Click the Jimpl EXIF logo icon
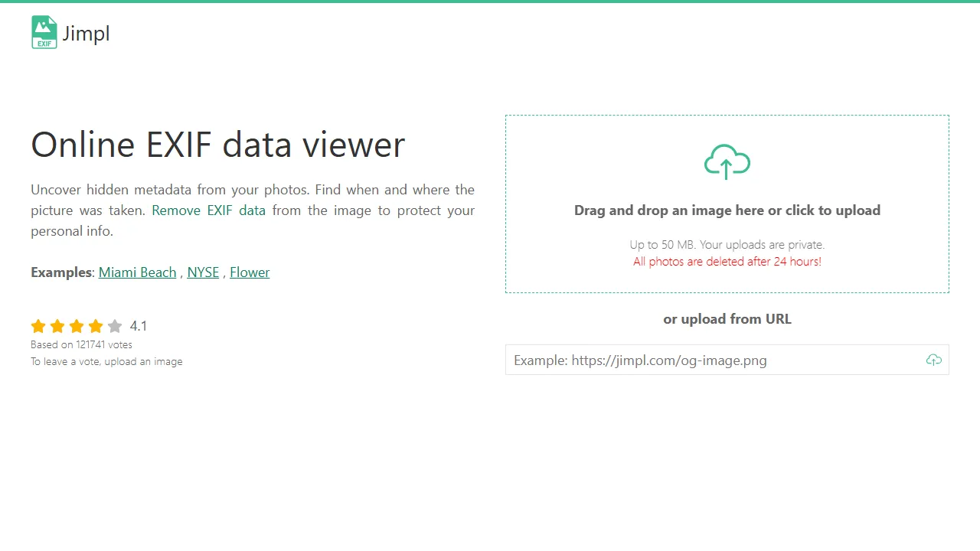Image resolution: width=980 pixels, height=551 pixels. 44,31
